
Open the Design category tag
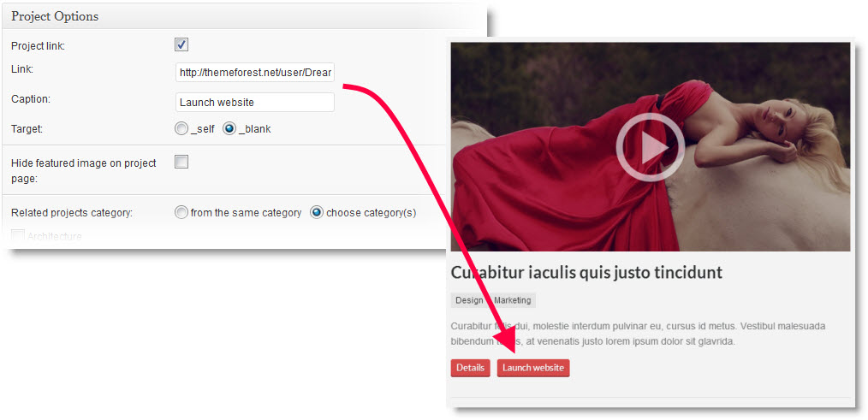click(469, 300)
